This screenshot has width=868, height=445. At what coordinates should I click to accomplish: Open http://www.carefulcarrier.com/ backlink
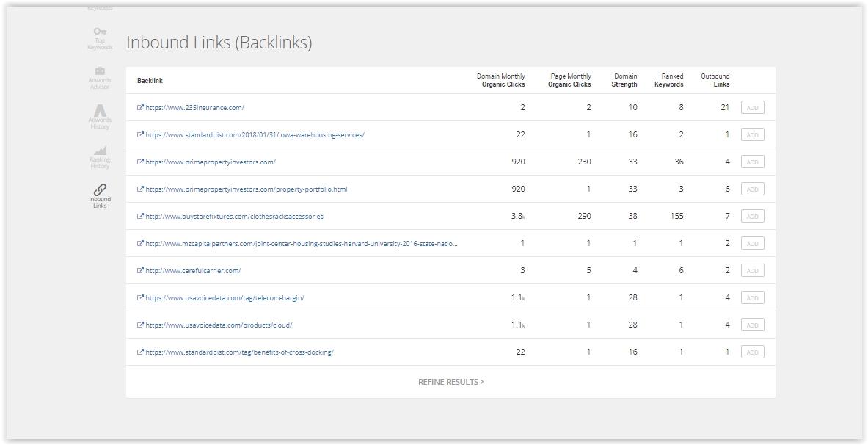click(193, 270)
